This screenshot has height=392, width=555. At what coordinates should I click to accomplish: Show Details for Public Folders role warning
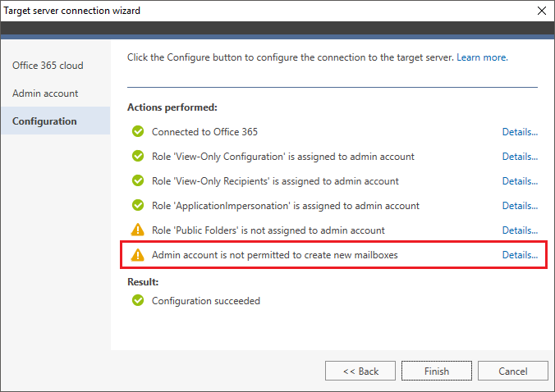[520, 230]
